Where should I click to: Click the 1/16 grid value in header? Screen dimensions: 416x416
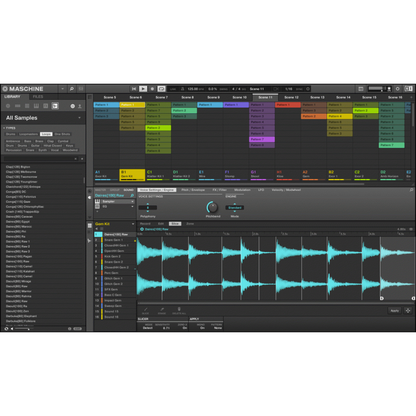point(289,89)
